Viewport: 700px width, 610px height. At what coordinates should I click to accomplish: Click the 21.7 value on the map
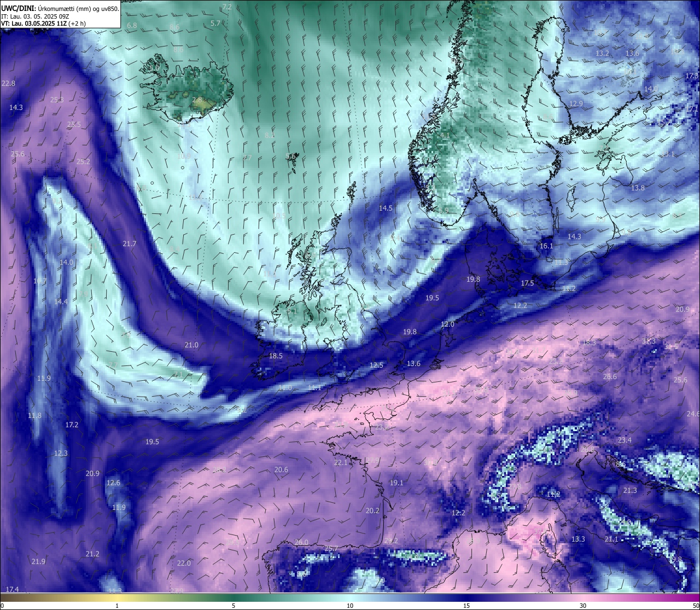tap(130, 244)
